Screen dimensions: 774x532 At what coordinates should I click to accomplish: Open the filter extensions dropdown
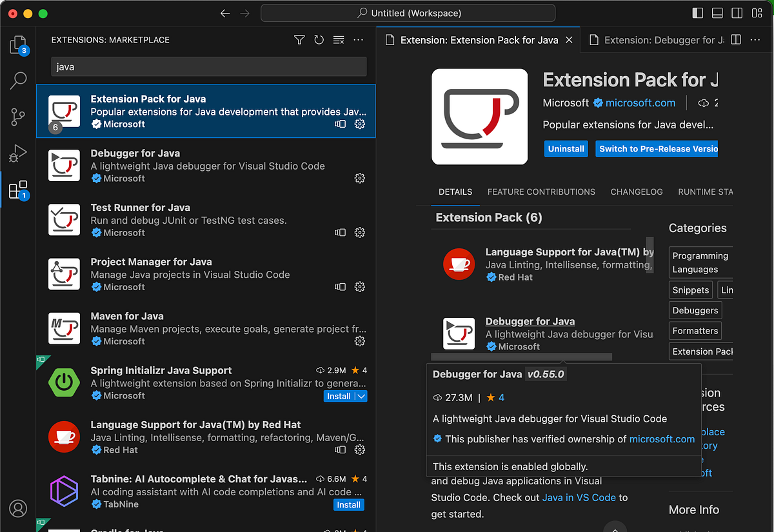coord(299,39)
